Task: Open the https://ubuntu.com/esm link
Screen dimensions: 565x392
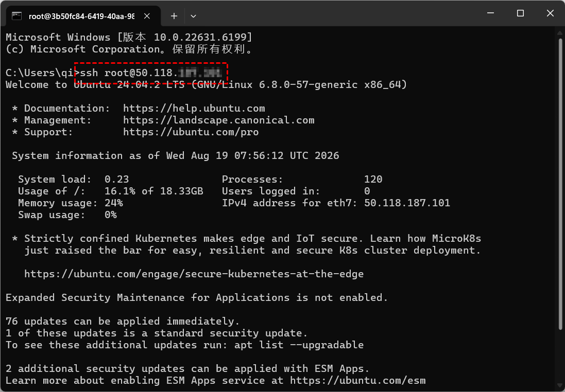Action: tap(358, 381)
